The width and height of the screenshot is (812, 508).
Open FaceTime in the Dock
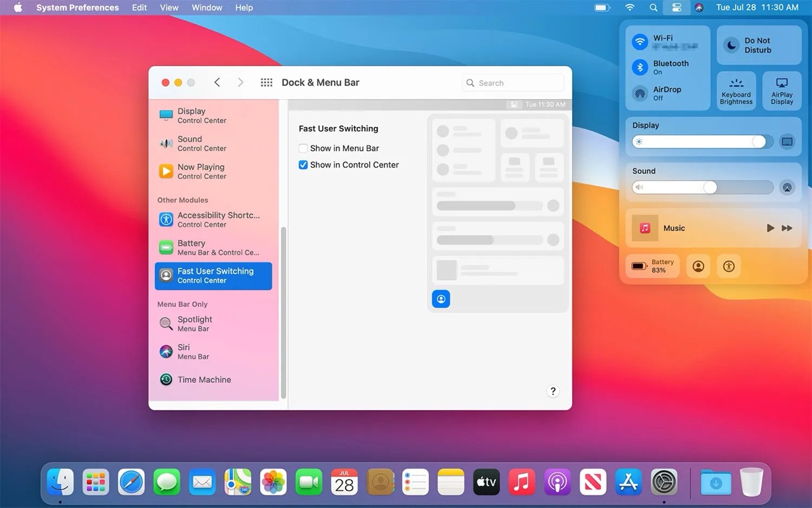point(309,483)
